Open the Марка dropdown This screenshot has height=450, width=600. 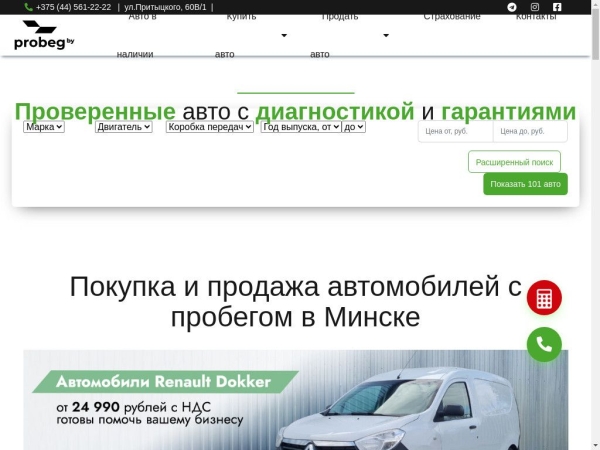click(44, 127)
